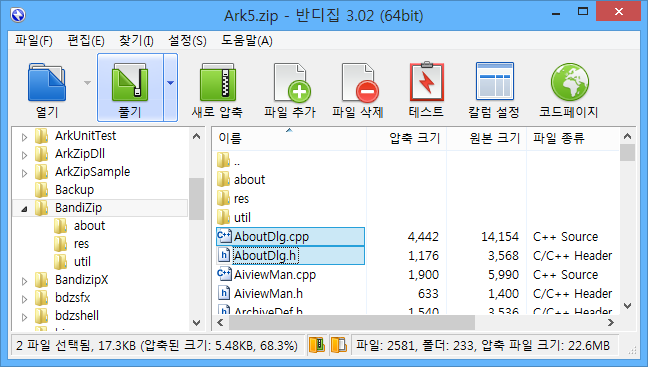Select the 'about' subfolder label under BandiZip
Screen dimensions: 648x367
point(89,226)
